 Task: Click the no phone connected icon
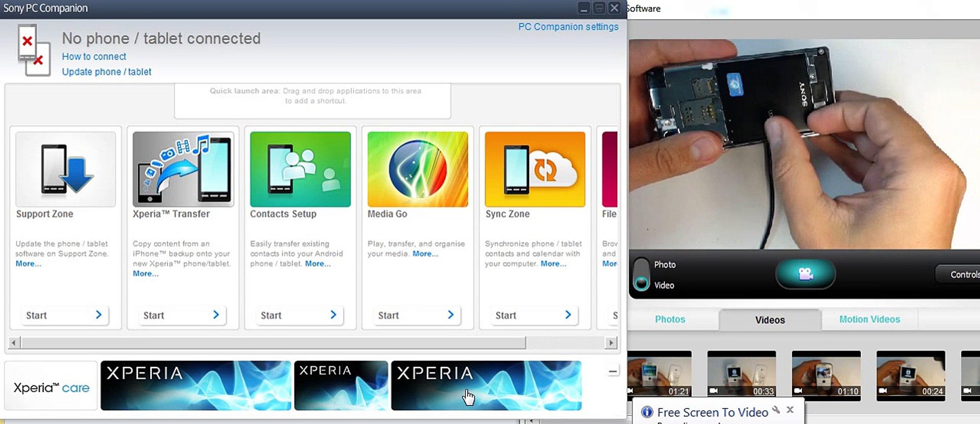[x=34, y=50]
